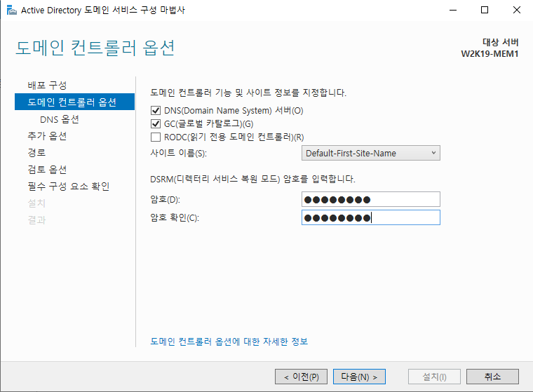The width and height of the screenshot is (533, 392).
Task: Minimize the wizard window
Action: coord(453,11)
